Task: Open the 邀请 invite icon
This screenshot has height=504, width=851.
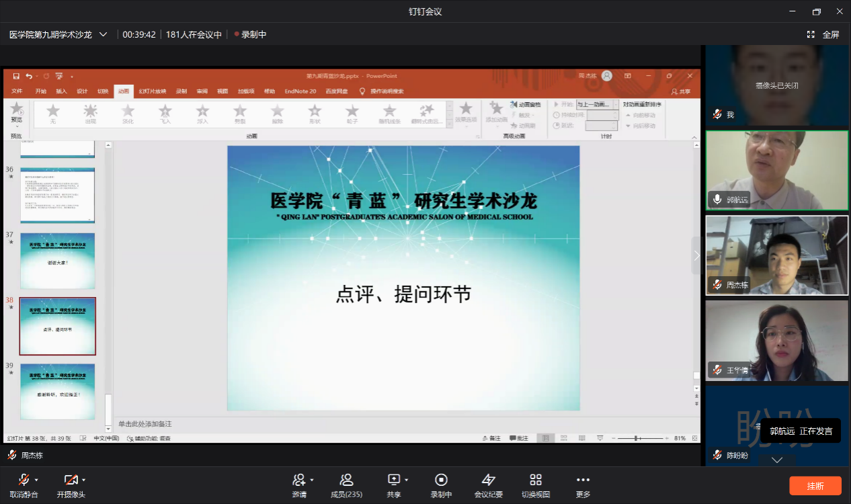Action: [x=299, y=480]
